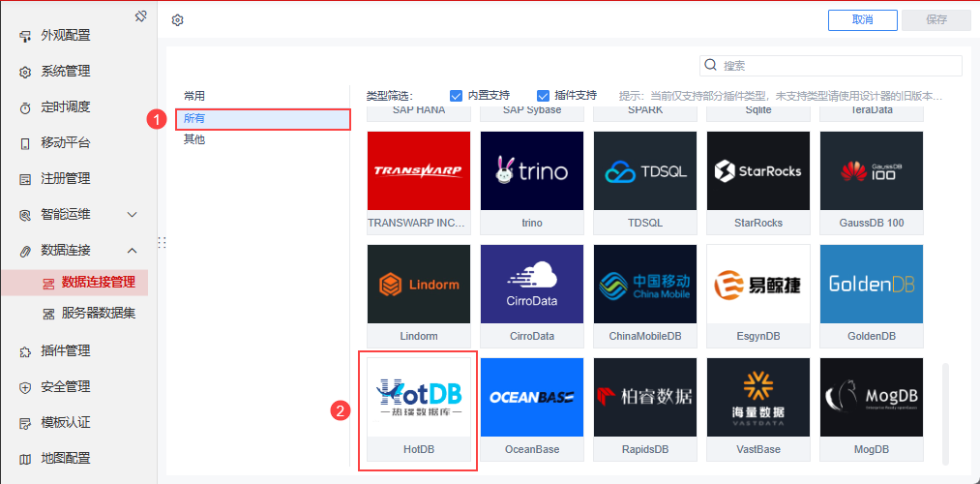The height and width of the screenshot is (484, 980).
Task: Click the 定时调度 clock icon
Action: pos(25,108)
